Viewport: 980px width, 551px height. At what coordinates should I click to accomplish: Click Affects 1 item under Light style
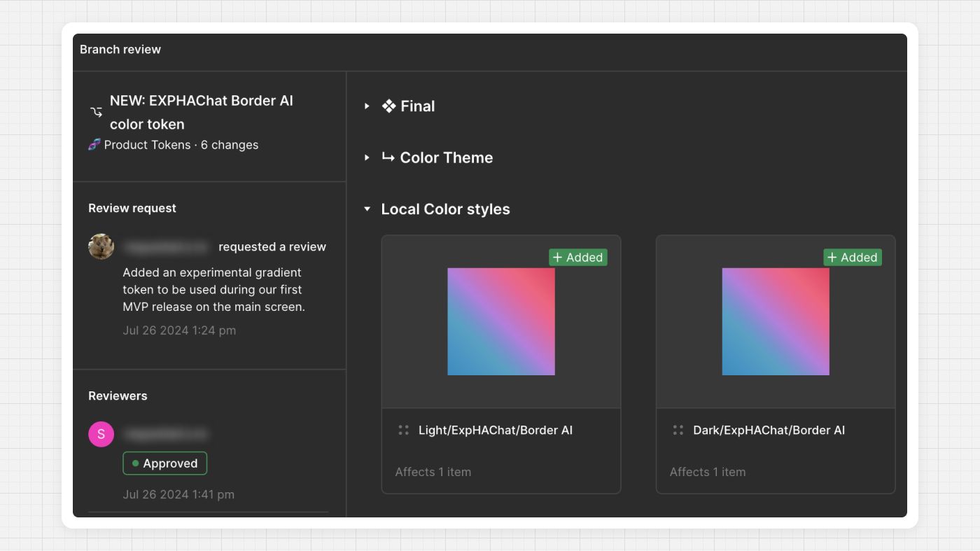coord(433,472)
